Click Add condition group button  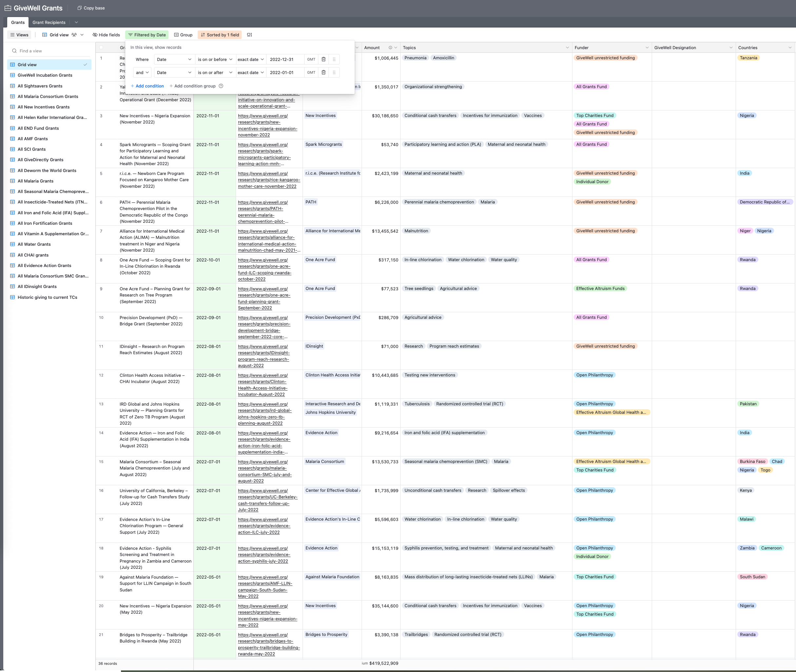(192, 86)
